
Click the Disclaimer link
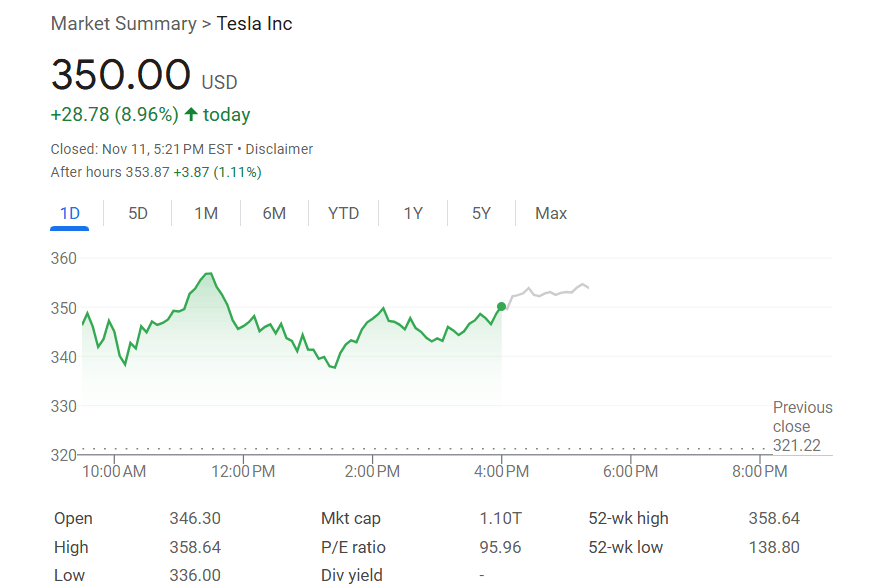point(279,149)
